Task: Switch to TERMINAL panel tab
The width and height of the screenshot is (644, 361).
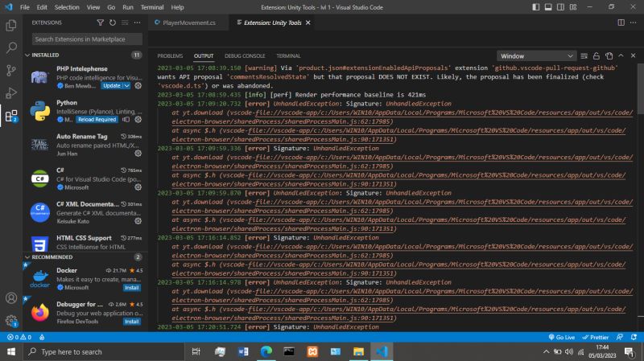Action: (288, 55)
